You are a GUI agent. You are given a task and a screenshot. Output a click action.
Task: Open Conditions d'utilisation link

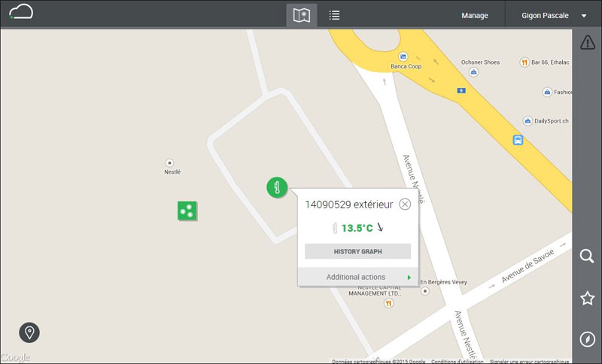tap(457, 361)
